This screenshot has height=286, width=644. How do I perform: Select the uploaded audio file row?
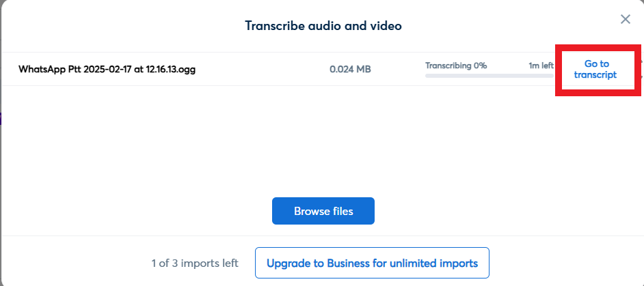(322, 69)
